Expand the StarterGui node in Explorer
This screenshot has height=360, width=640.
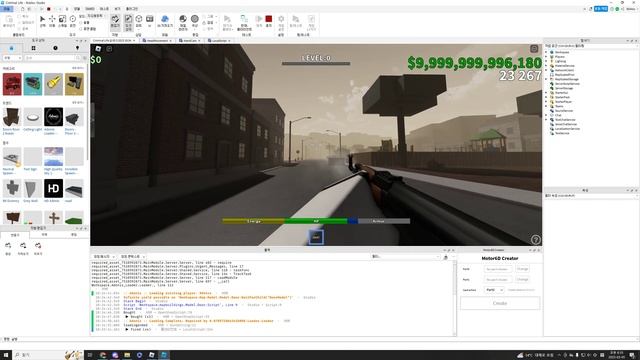[547, 93]
